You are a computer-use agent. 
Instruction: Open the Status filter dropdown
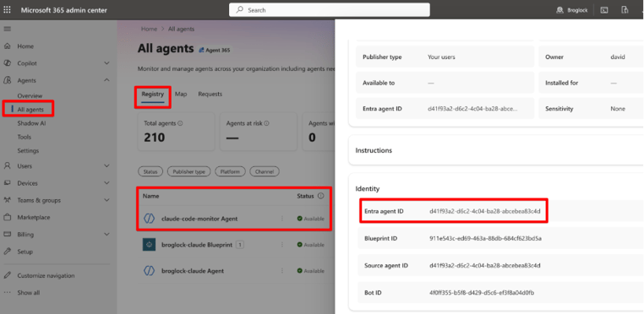150,171
